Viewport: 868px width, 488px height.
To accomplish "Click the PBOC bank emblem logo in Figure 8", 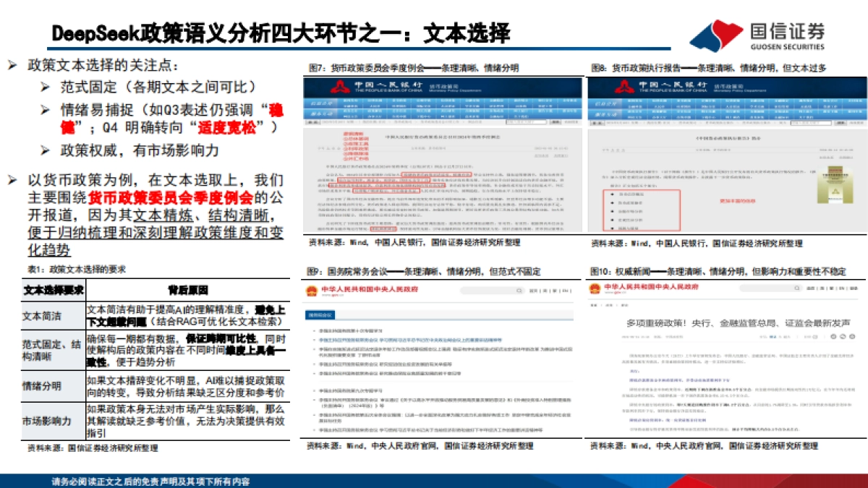I will click(624, 86).
